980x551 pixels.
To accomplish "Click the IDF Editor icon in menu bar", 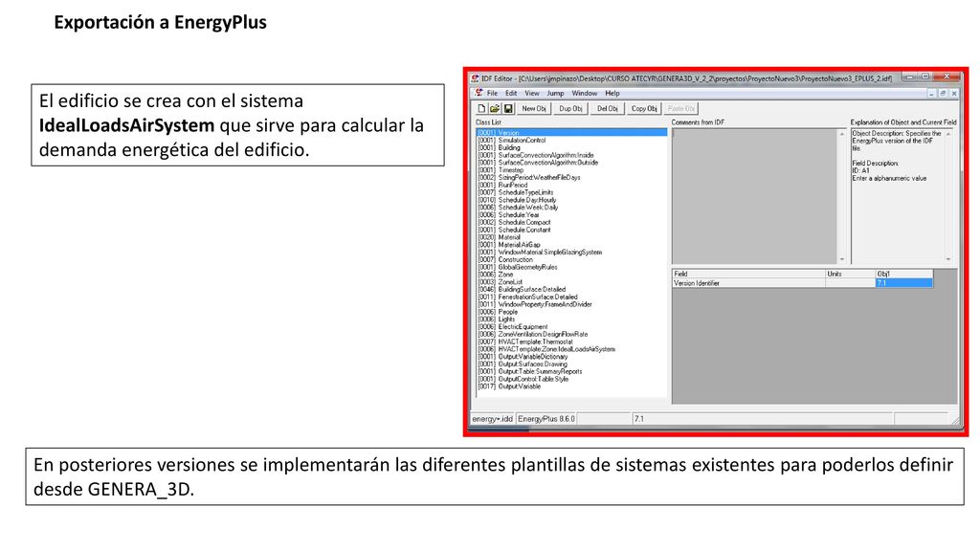I will [x=479, y=93].
